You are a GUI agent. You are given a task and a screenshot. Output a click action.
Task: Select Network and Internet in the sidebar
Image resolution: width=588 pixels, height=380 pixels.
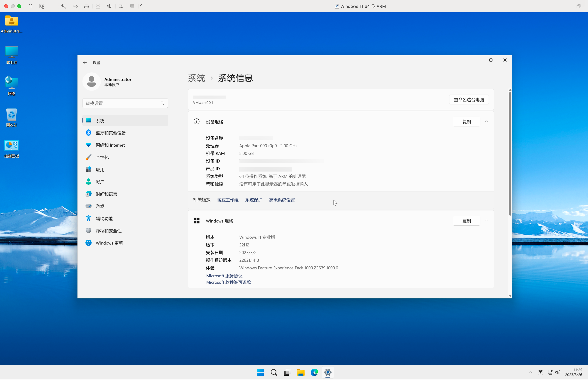tap(110, 145)
